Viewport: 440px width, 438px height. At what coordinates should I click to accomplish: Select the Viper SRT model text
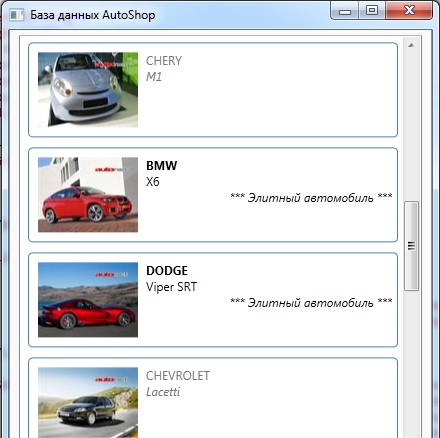pyautogui.click(x=172, y=287)
